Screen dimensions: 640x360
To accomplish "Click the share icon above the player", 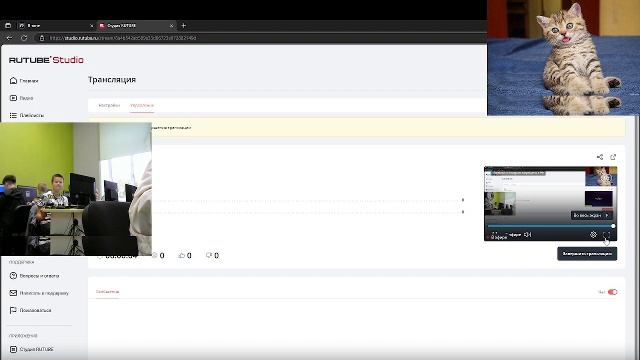I will coord(600,157).
